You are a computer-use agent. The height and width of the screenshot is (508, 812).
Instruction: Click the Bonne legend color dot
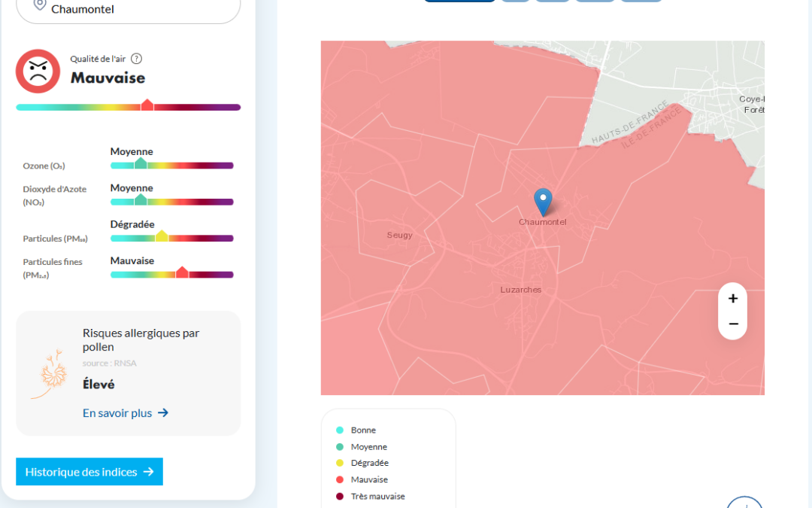340,430
